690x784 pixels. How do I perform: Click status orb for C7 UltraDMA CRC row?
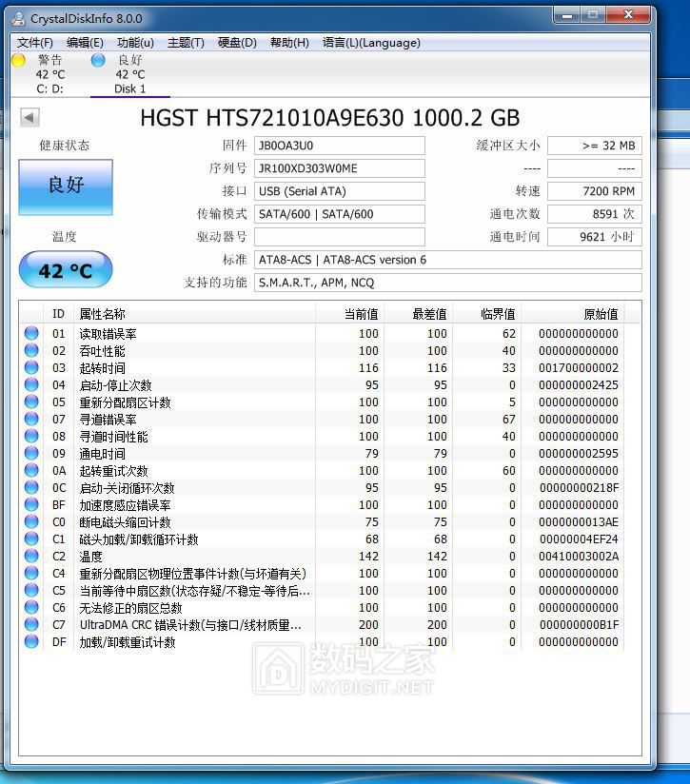tap(31, 624)
